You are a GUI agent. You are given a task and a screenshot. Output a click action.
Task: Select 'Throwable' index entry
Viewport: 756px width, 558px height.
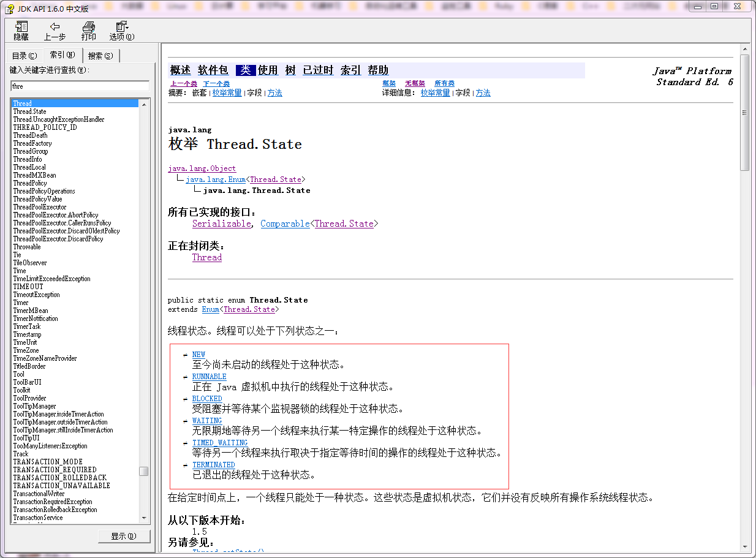click(27, 247)
